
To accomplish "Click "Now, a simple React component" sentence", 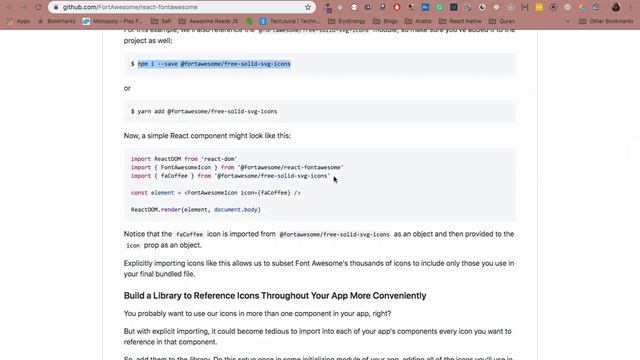I will click(x=207, y=136).
